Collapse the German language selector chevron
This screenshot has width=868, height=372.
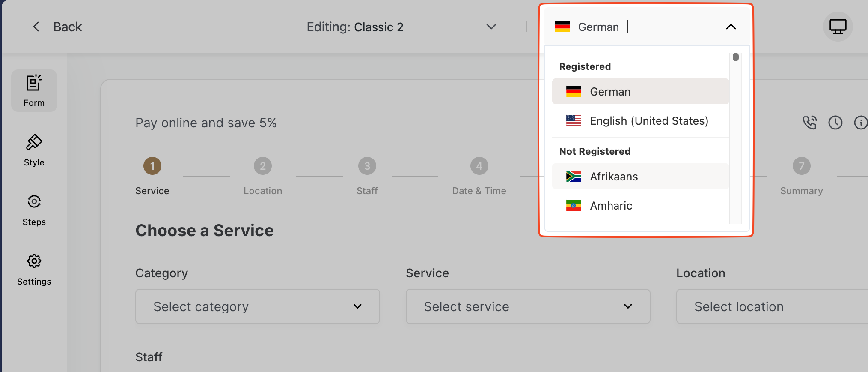pos(731,27)
